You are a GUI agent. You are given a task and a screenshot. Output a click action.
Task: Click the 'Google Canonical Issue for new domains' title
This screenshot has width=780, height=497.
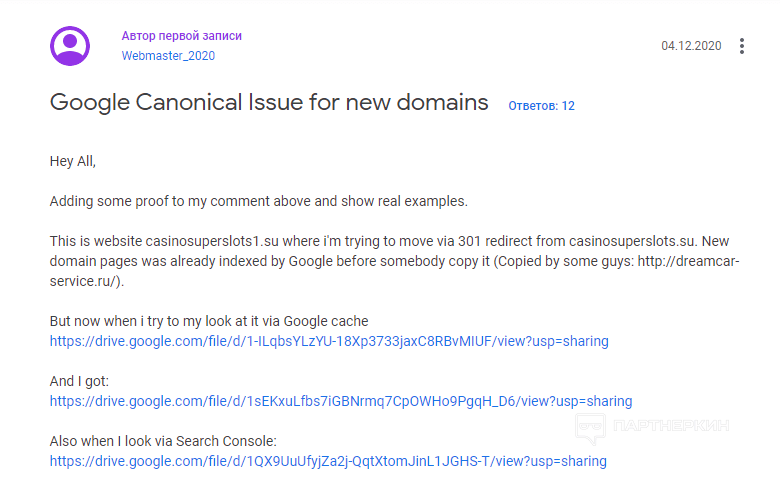coord(269,102)
